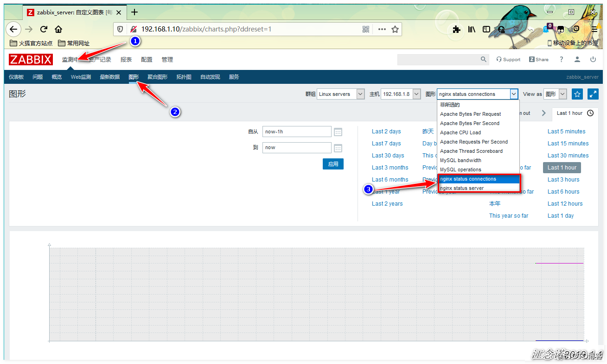The width and height of the screenshot is (607, 364).
Task: Choose Apache Thread Scoreboard option
Action: pyautogui.click(x=478, y=151)
